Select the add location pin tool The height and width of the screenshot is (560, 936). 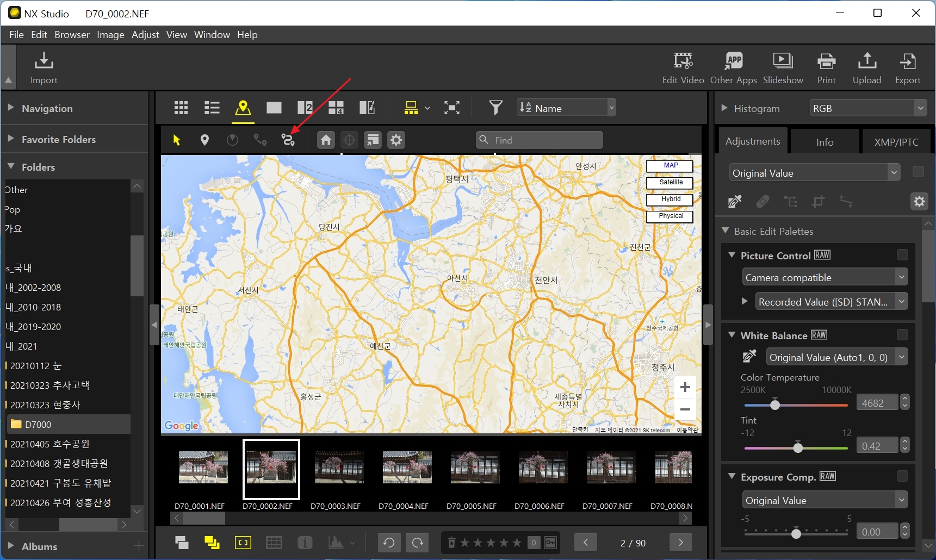204,140
